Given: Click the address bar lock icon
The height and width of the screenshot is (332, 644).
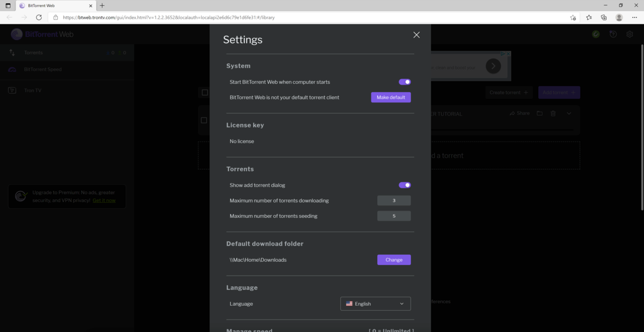Looking at the screenshot, I should [x=55, y=17].
